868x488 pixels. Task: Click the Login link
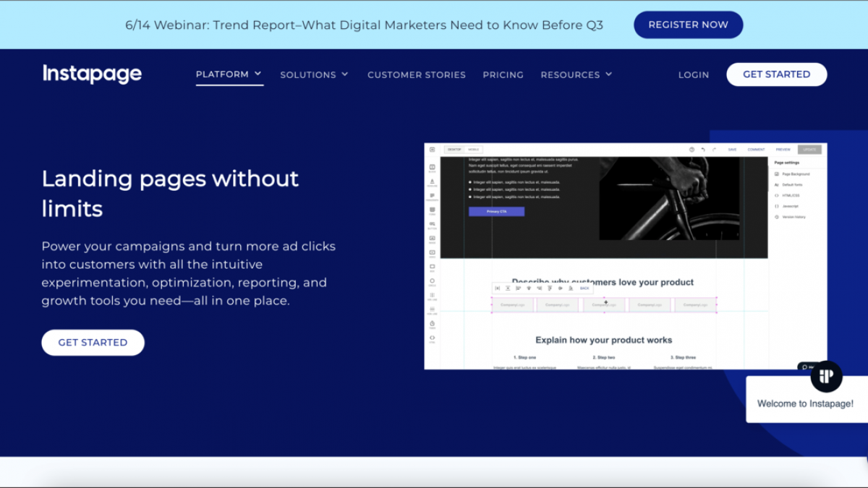pos(694,74)
